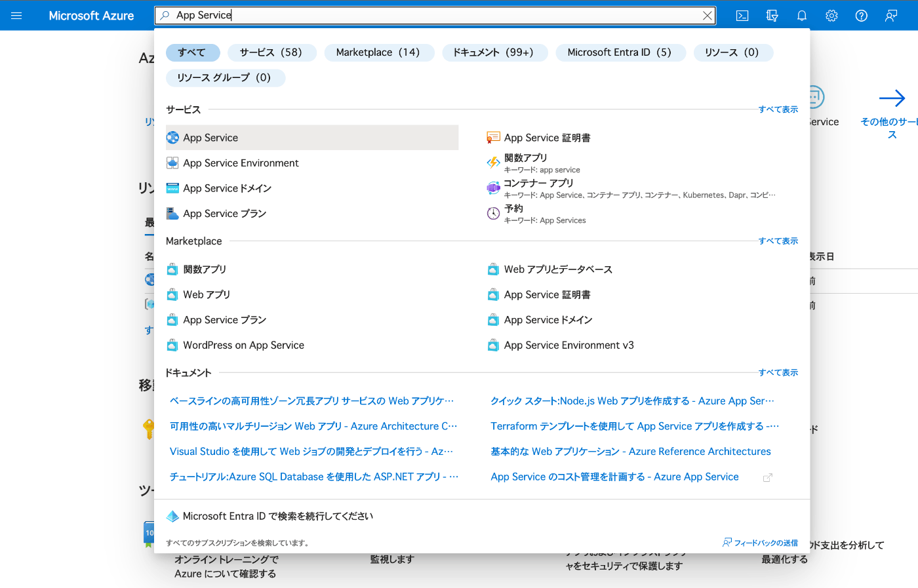
Task: Click the 予約 clock icon
Action: [493, 213]
